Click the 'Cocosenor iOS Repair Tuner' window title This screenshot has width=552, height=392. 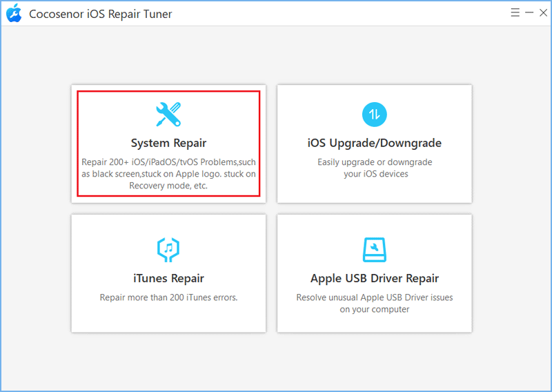100,14
